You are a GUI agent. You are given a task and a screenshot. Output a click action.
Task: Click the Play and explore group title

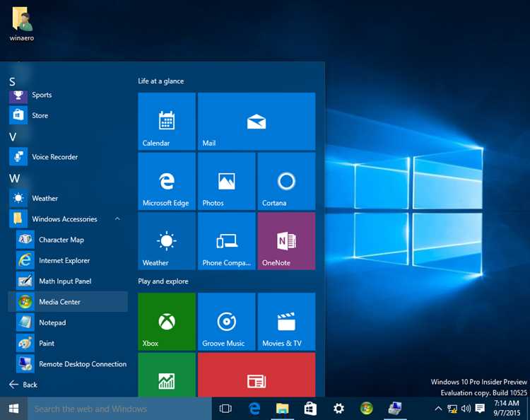click(163, 281)
